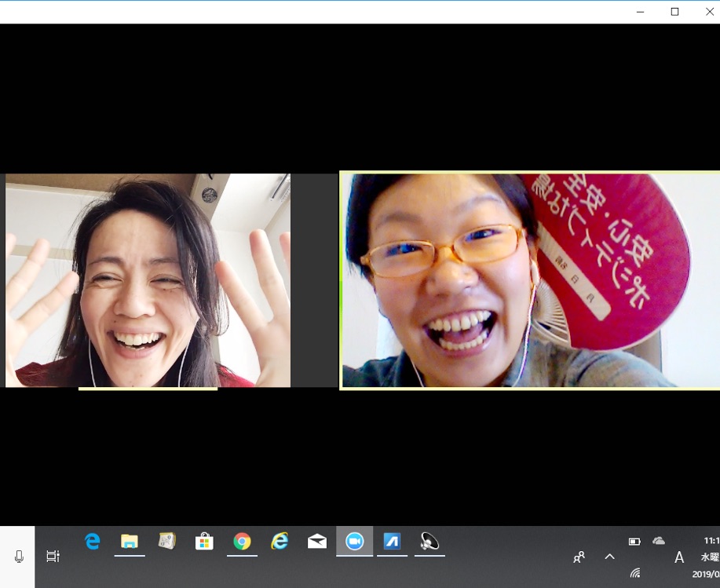
Task: Click the OneDrive cloud tray icon
Action: pyautogui.click(x=659, y=541)
